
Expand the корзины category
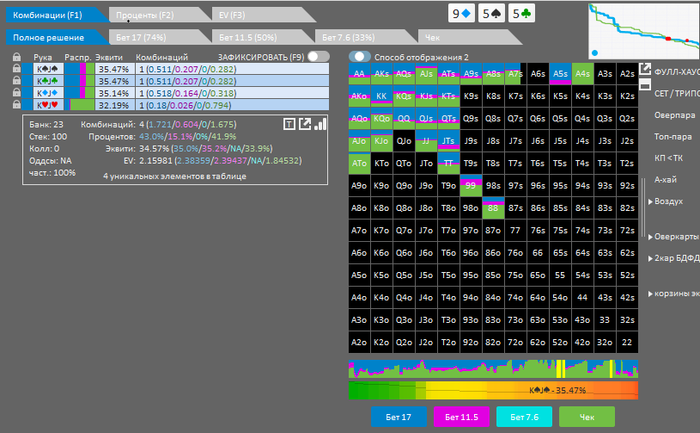(x=650, y=294)
